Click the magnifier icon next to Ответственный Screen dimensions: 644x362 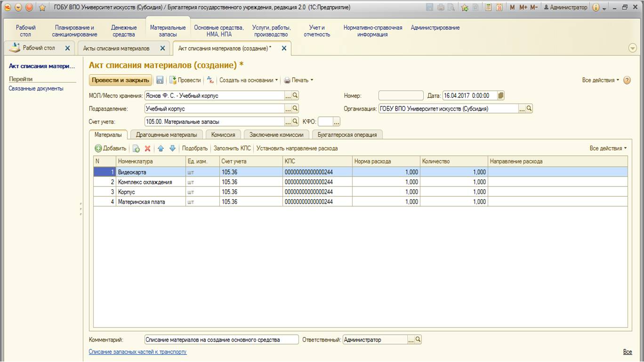(x=418, y=339)
